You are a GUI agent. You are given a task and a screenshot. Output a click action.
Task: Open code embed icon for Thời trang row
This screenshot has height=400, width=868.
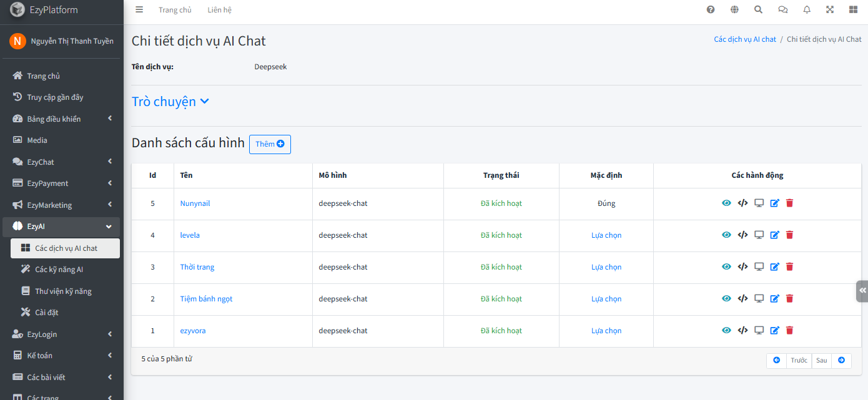click(742, 266)
